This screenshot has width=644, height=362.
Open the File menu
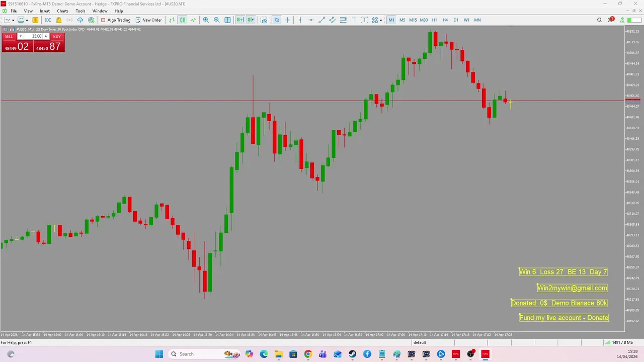tap(14, 11)
